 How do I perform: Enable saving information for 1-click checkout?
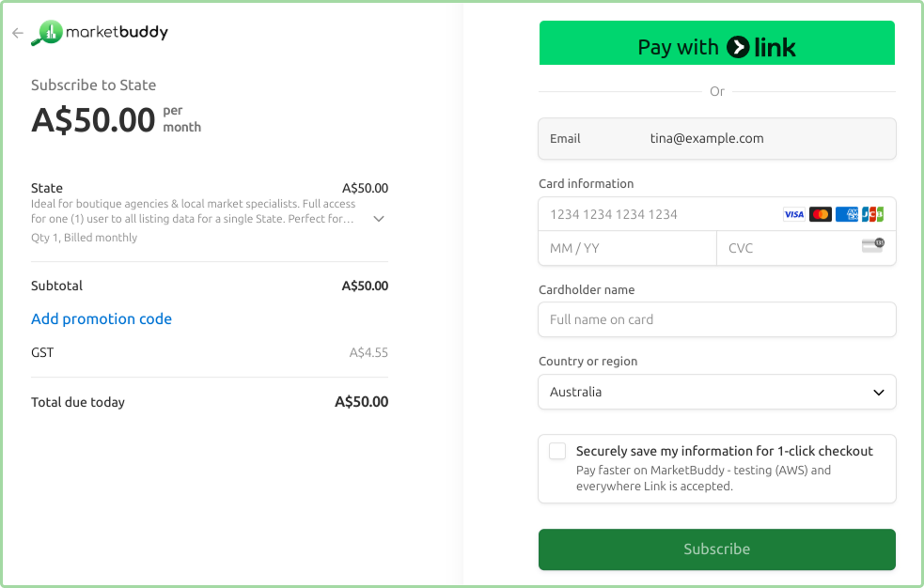(x=556, y=451)
